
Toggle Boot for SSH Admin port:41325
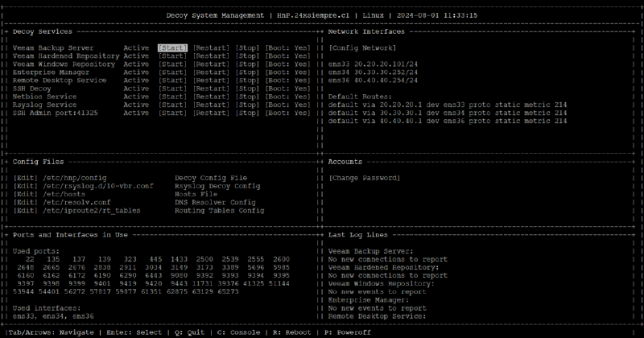tap(287, 113)
